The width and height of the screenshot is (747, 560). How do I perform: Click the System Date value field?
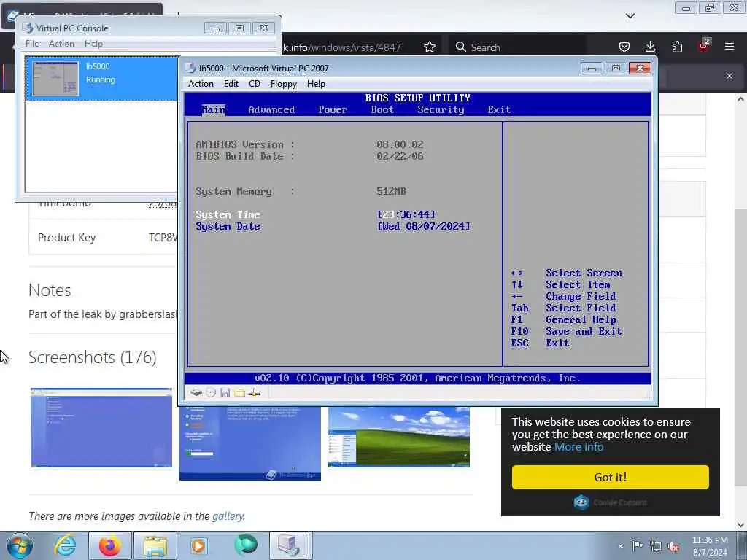coord(424,227)
